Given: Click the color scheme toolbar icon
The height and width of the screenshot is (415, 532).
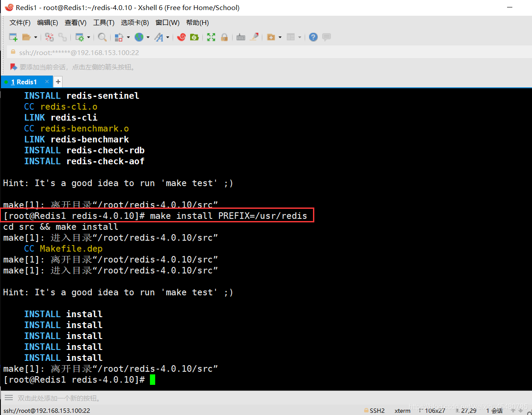Looking at the screenshot, I should tap(119, 37).
